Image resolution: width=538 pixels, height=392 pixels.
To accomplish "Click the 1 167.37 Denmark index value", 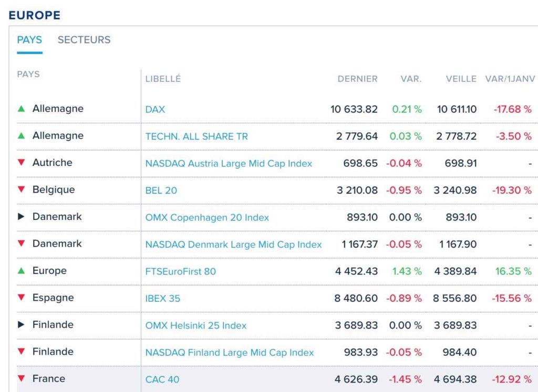I will [x=359, y=245].
